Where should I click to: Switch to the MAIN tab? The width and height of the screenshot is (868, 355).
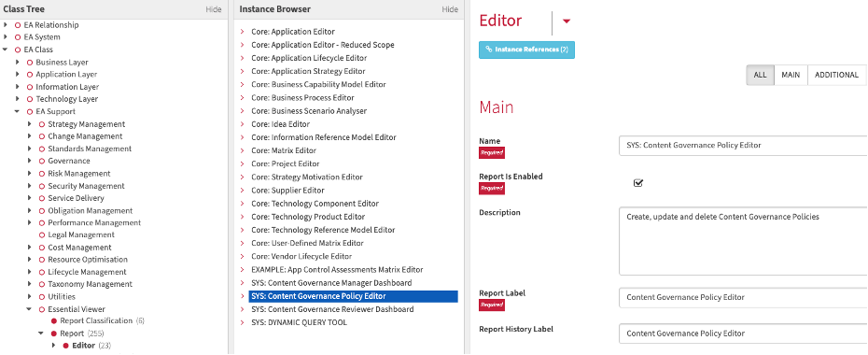tap(791, 75)
